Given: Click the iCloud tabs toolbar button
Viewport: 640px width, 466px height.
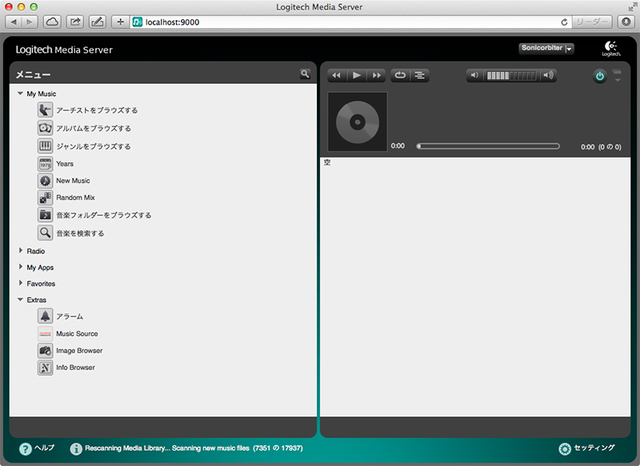Looking at the screenshot, I should coord(52,22).
